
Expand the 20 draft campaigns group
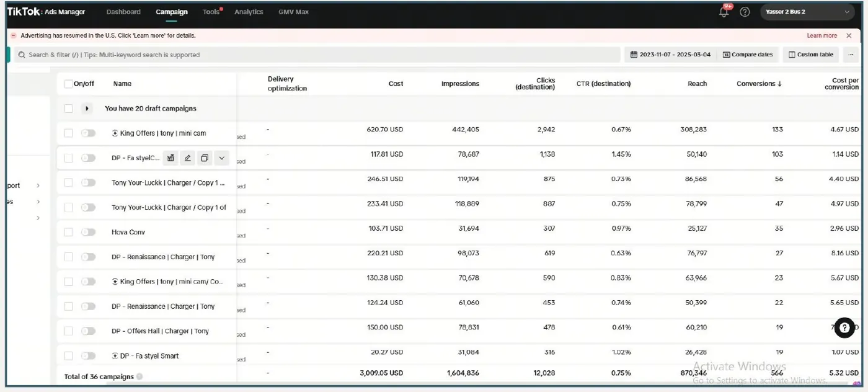pos(87,109)
